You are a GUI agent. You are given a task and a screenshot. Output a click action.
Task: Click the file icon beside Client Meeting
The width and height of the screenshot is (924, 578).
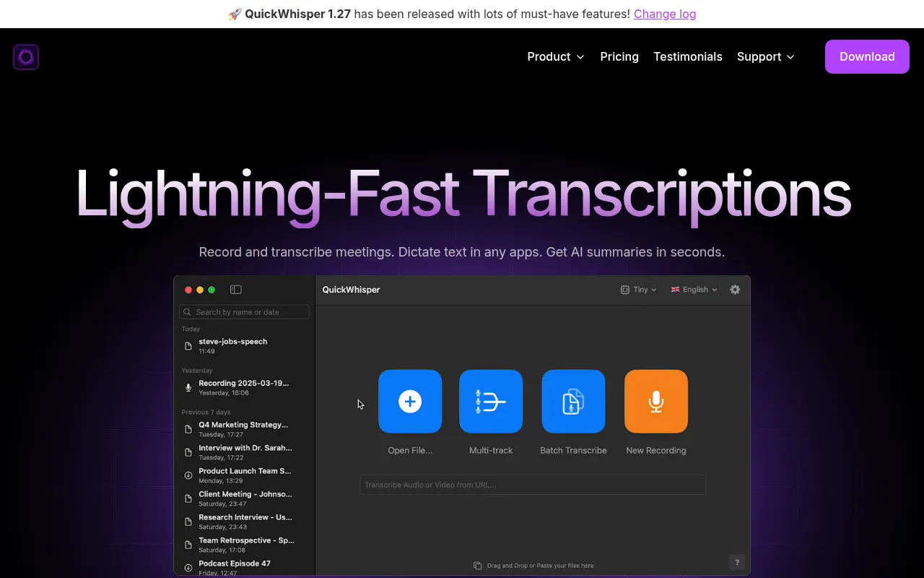click(x=188, y=499)
